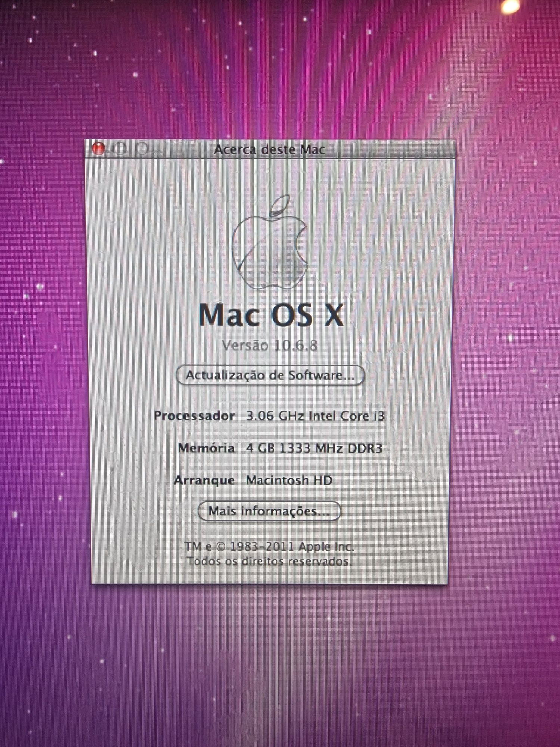Screen dimensions: 560x747
Task: Click the greyed-out minimize button in the title bar
Action: [x=120, y=149]
